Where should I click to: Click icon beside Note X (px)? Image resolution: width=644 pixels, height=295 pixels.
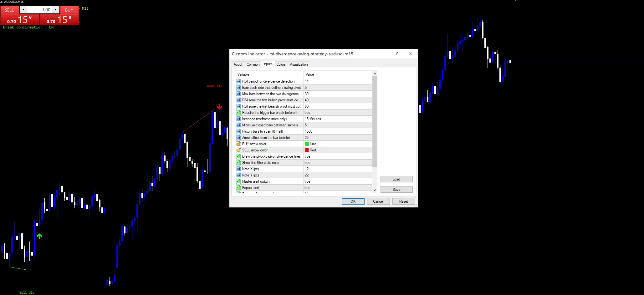coord(238,169)
